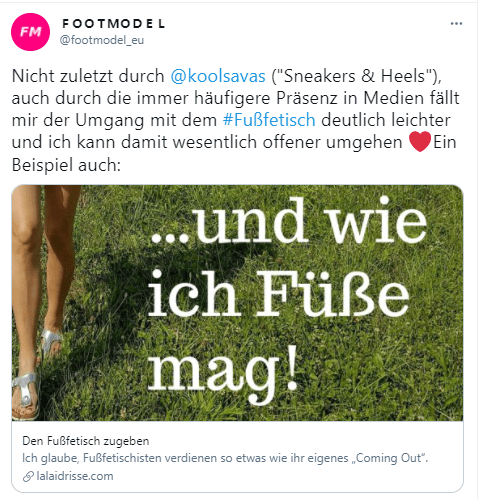Open the #Fußfetisch hashtag
485x499 pixels.
(x=269, y=120)
